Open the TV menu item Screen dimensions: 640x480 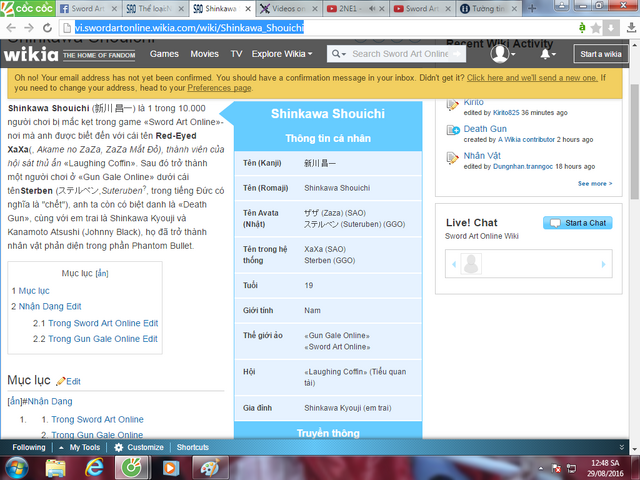[236, 54]
